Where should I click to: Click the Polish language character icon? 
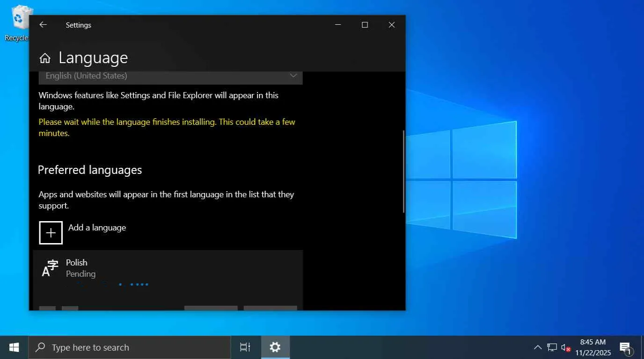50,268
